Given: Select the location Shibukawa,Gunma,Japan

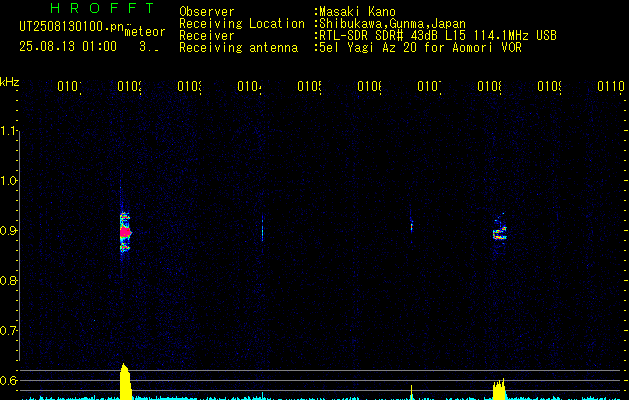Looking at the screenshot, I should point(392,24).
